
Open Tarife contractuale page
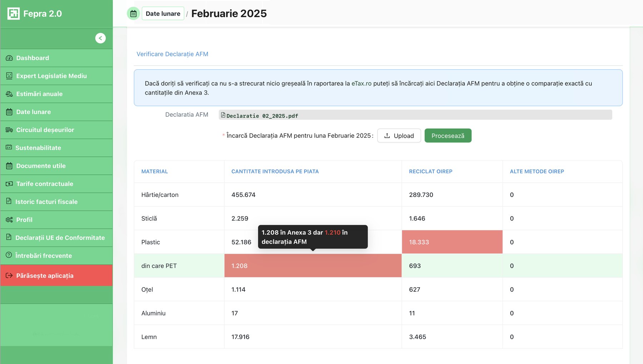(56, 184)
